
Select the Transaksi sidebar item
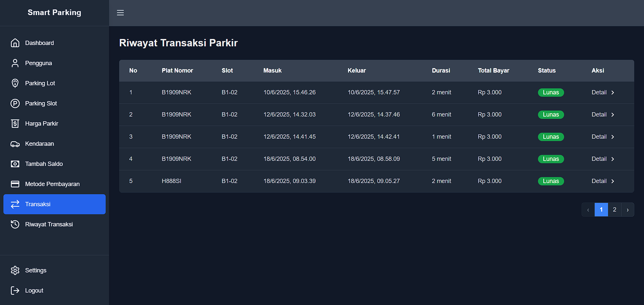pyautogui.click(x=54, y=204)
